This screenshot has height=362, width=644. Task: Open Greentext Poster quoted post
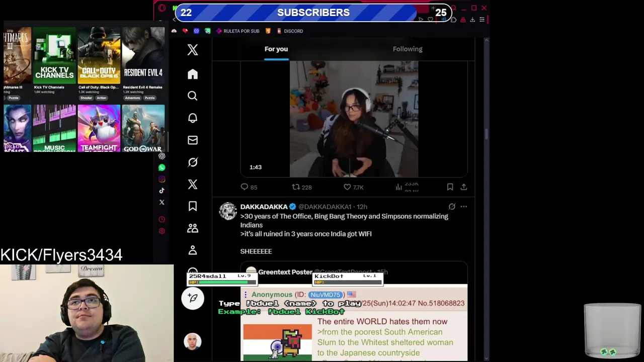(354, 311)
